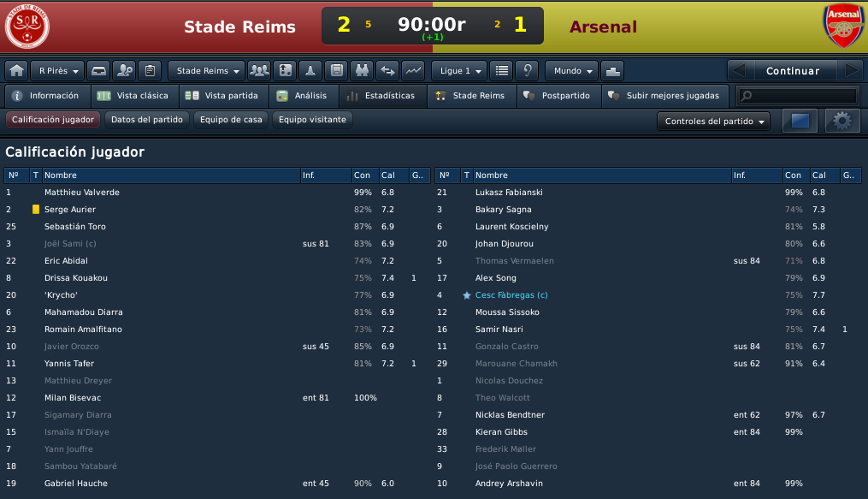The height and width of the screenshot is (499, 868).
Task: Open the transfers arrows icon
Action: tap(387, 71)
